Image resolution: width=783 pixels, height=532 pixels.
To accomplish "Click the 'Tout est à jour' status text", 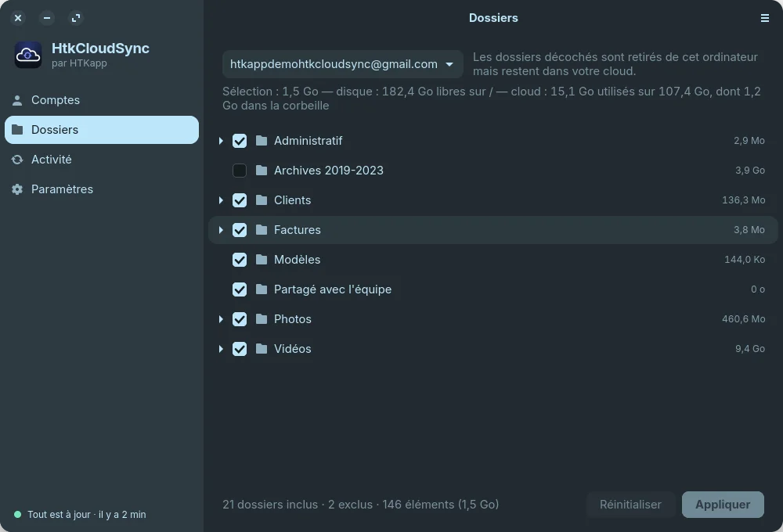I will [87, 515].
